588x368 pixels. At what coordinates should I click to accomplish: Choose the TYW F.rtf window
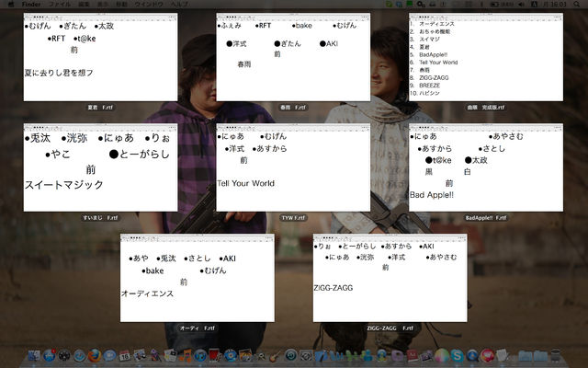[x=293, y=175]
